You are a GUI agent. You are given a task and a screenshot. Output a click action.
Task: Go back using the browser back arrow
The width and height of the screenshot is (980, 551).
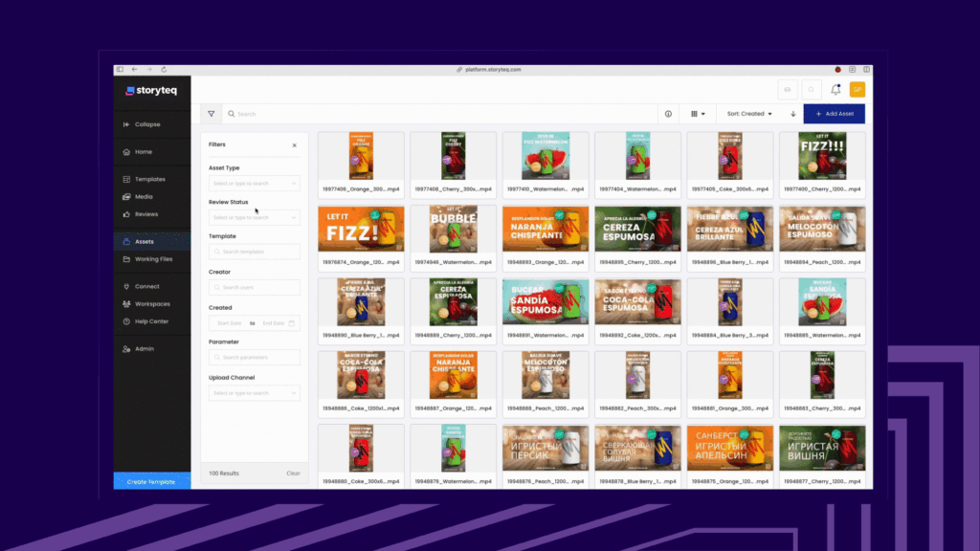click(134, 69)
